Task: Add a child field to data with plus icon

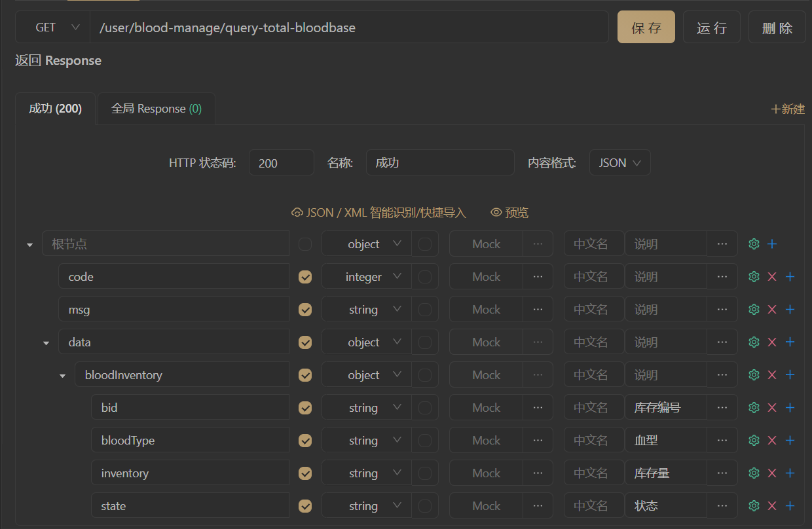Action: (790, 342)
